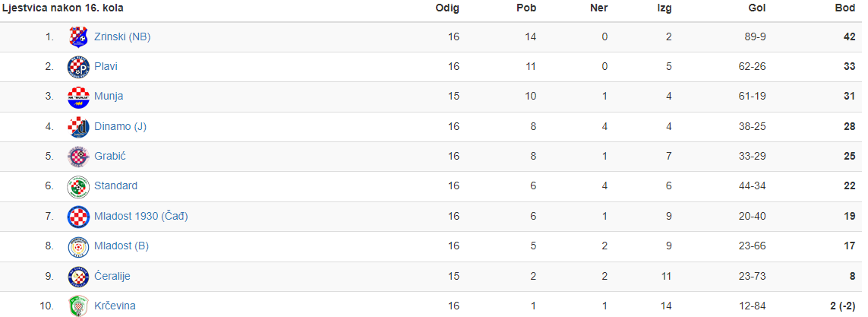Click the Zrinski (NB) club crest

pos(78,37)
